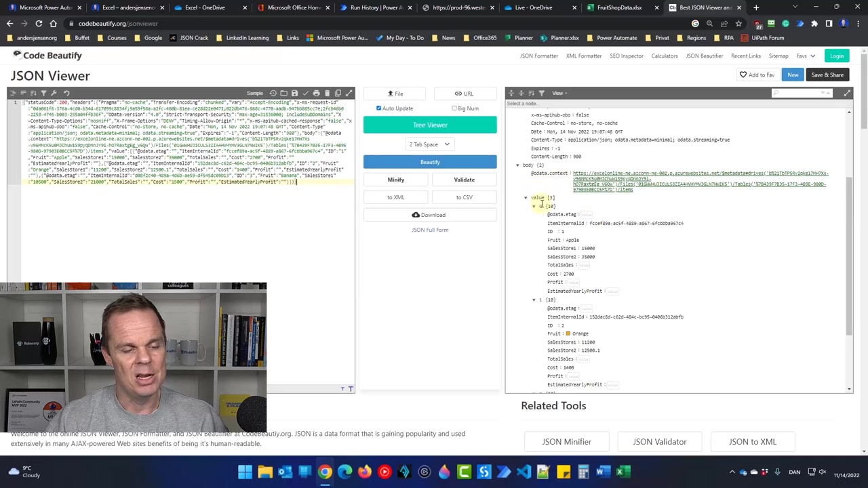Open the View menu in tree panel

[x=559, y=93]
